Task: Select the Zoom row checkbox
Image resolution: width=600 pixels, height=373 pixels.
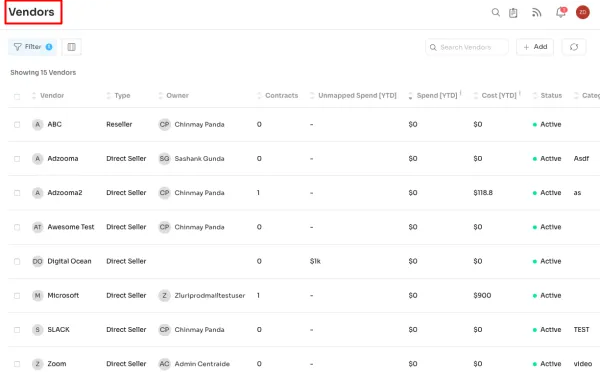Action: point(17,364)
